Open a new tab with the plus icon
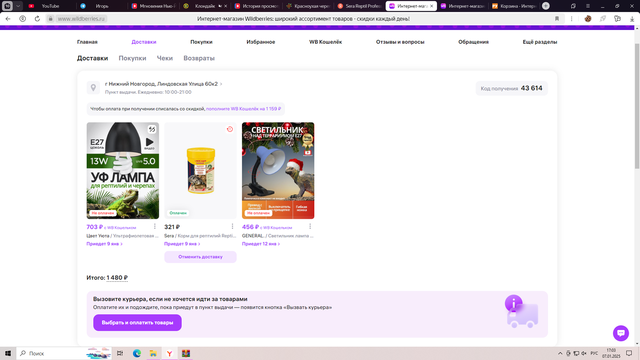Image resolution: width=640 pixels, height=360 pixels. point(546,6)
